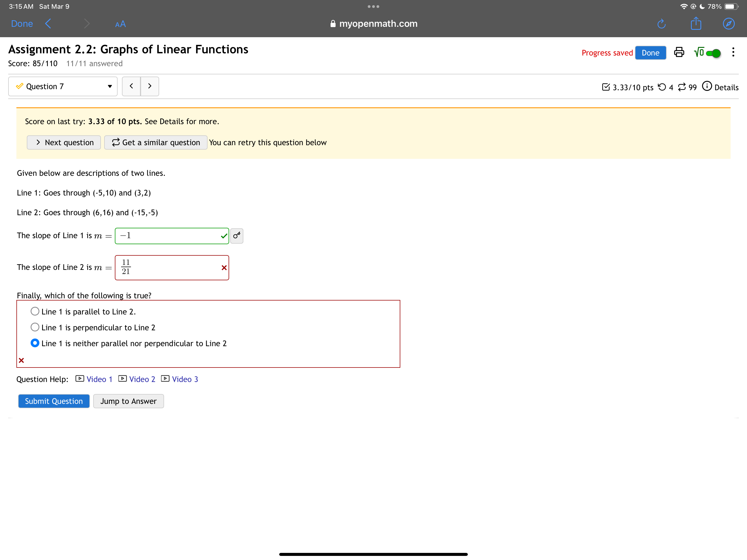Open Video 2 help link
747x560 pixels.
click(142, 379)
